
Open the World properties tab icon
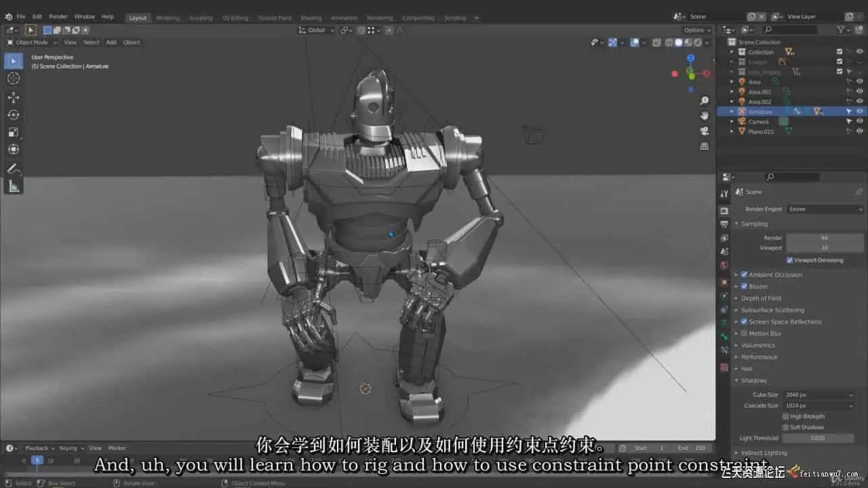pyautogui.click(x=724, y=265)
